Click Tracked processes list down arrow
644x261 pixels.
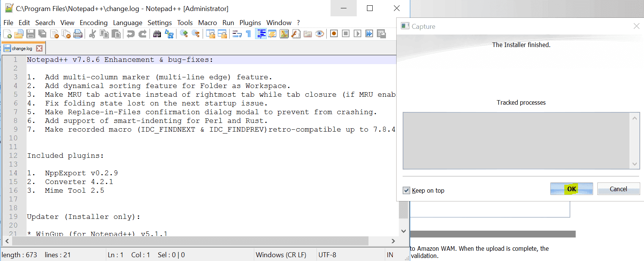pyautogui.click(x=635, y=164)
